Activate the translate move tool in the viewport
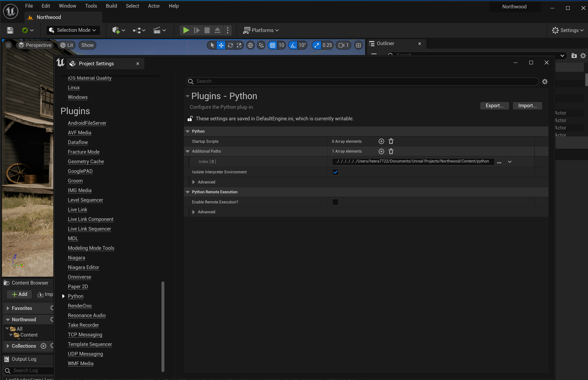 click(221, 45)
